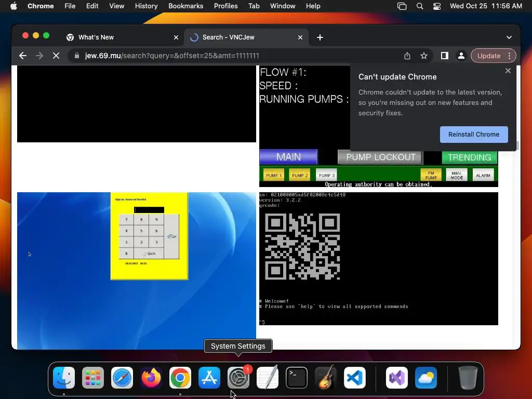Open the Help menu
The image size is (532, 399).
(313, 6)
